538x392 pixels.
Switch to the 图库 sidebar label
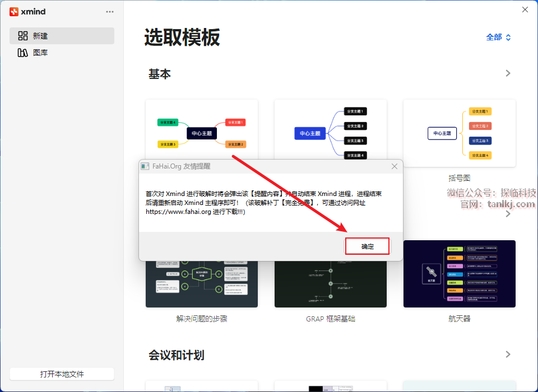pos(40,53)
